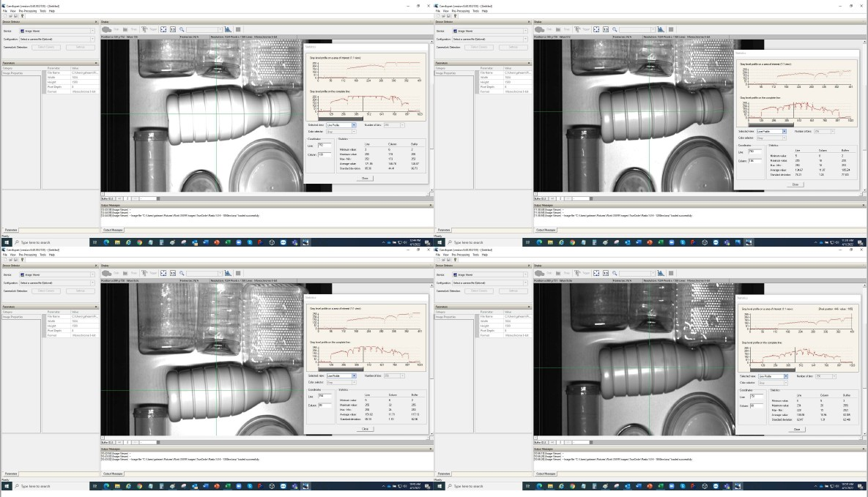The image size is (868, 497).
Task: Click the Save icon in the main toolbar
Action: (x=15, y=15)
